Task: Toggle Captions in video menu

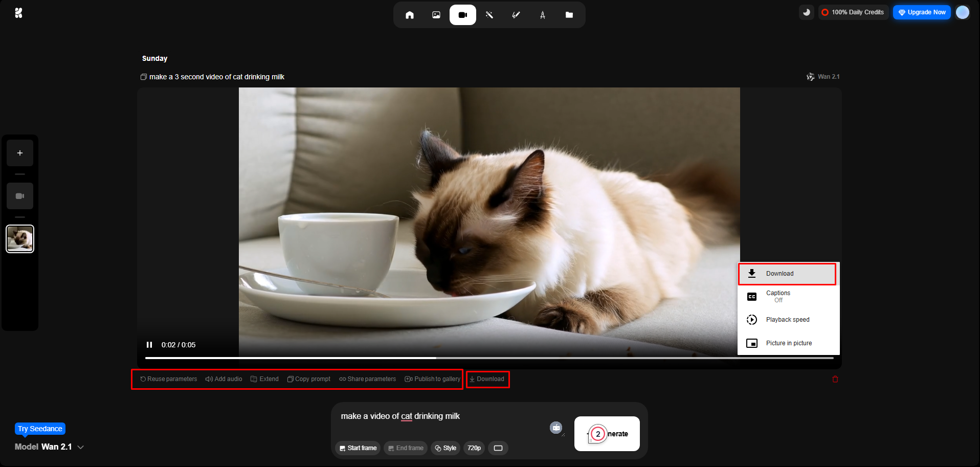Action: [788, 297]
